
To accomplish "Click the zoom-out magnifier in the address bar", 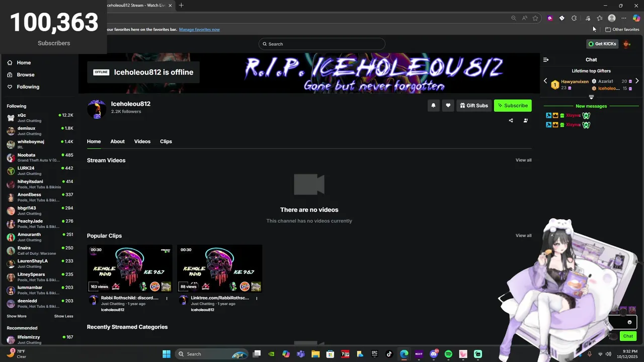I will [x=513, y=18].
